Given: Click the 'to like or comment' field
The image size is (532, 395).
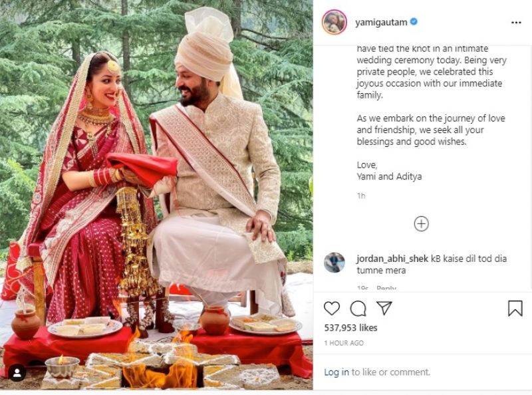Looking at the screenshot, I should click(x=391, y=372).
